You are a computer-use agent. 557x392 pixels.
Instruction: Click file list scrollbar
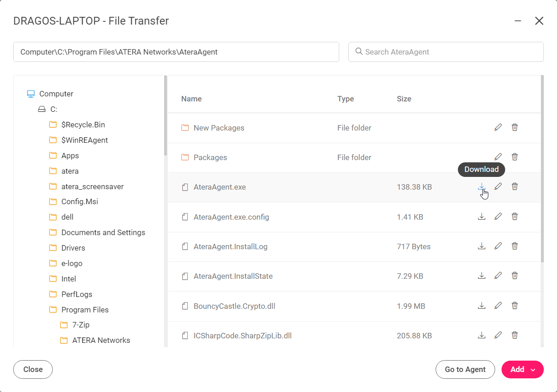pyautogui.click(x=542, y=169)
